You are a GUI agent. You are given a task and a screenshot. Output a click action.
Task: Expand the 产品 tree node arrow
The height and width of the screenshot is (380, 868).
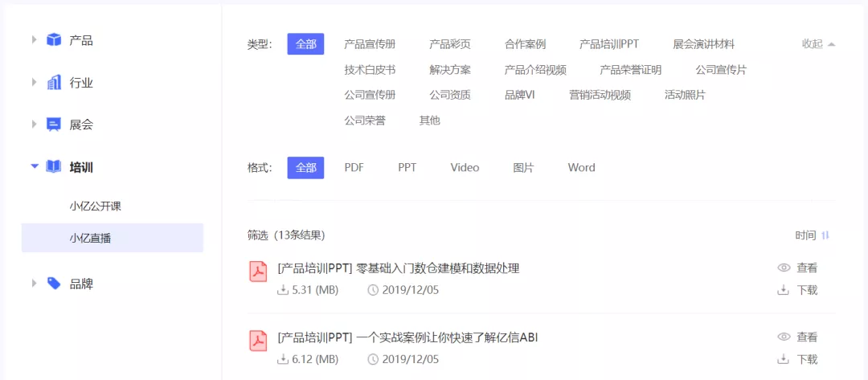34,39
